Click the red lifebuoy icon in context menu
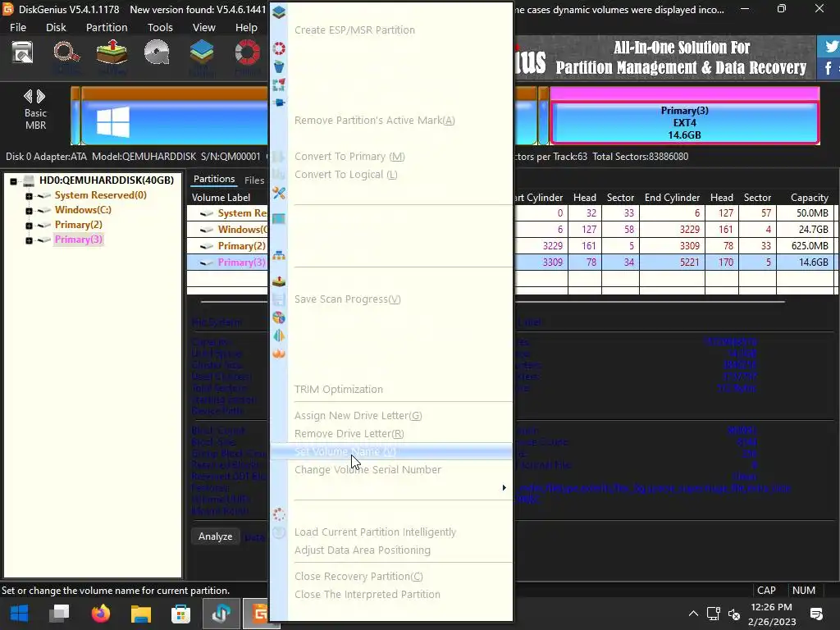The width and height of the screenshot is (840, 630). point(279,48)
